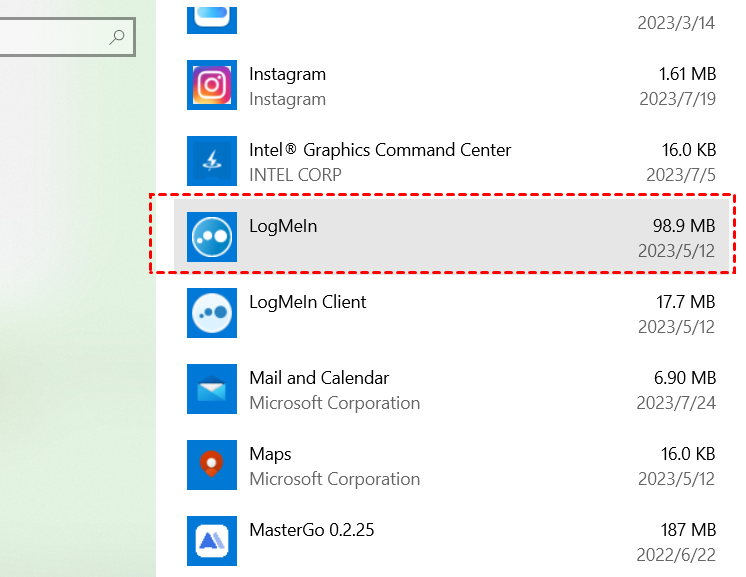Click the 6.90 MB size of Mail and Calendar

(x=685, y=378)
